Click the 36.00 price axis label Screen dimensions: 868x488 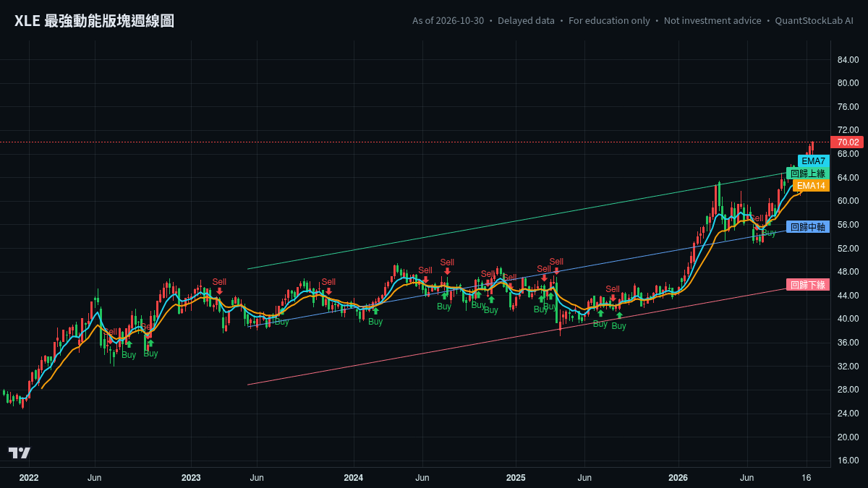[x=848, y=343]
